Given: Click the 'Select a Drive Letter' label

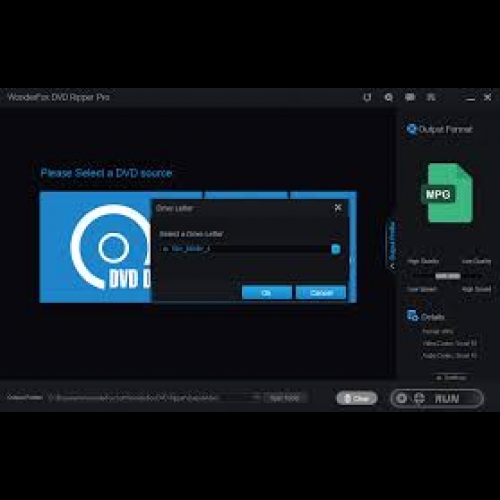Looking at the screenshot, I should point(191,234).
